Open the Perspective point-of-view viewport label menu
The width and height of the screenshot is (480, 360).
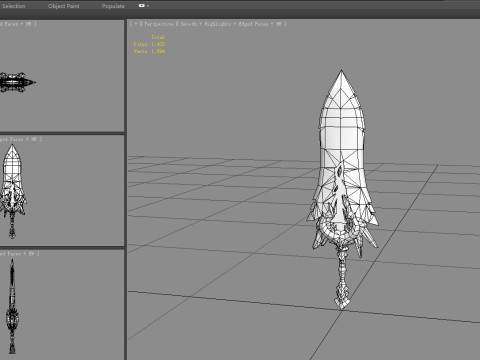159,24
